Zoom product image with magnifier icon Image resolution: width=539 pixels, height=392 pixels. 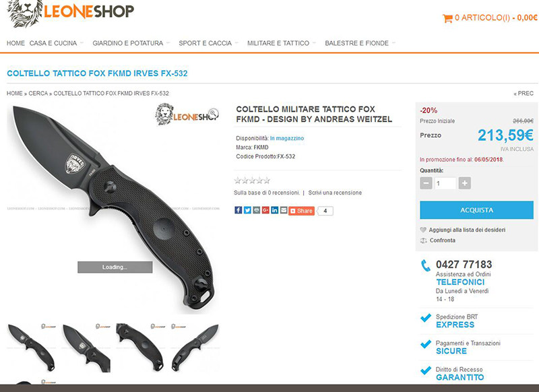tap(214, 112)
